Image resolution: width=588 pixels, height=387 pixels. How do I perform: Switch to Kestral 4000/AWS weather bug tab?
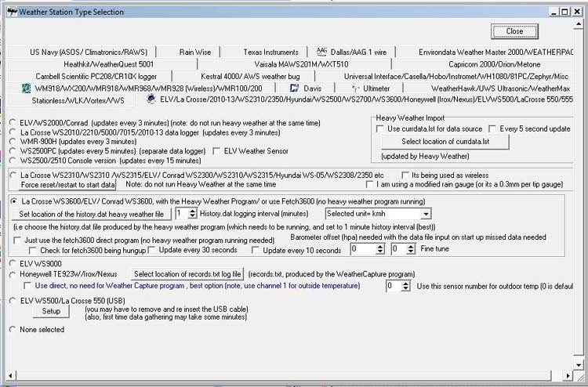point(250,77)
